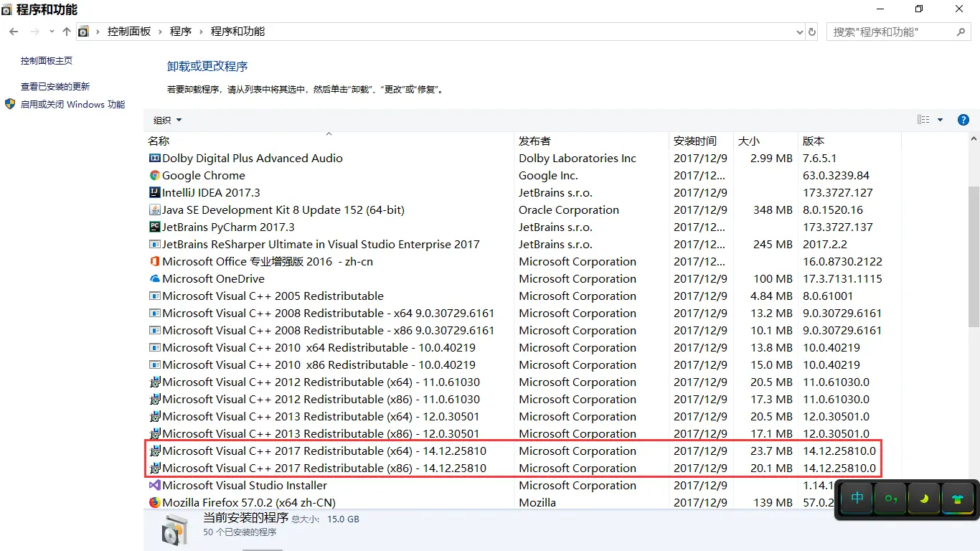Sort by the 名称 column header
Image resolution: width=980 pixels, height=551 pixels.
click(329, 141)
